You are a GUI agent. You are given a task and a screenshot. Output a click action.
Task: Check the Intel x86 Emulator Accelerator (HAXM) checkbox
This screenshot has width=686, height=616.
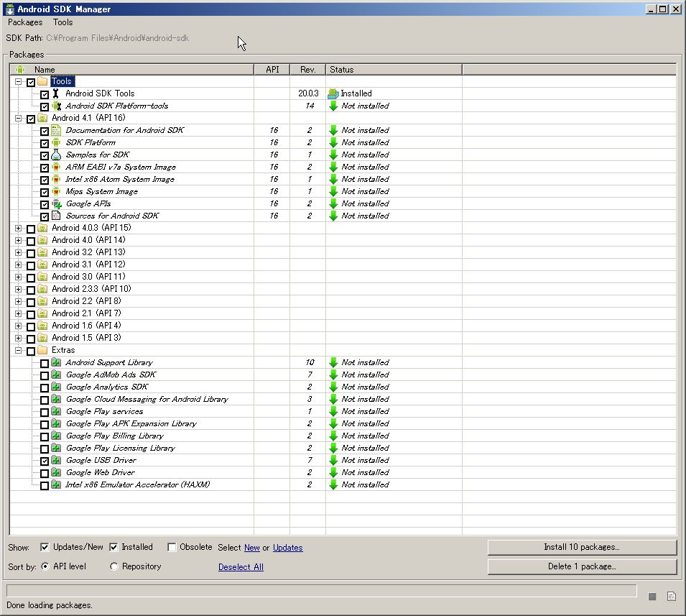[x=45, y=485]
